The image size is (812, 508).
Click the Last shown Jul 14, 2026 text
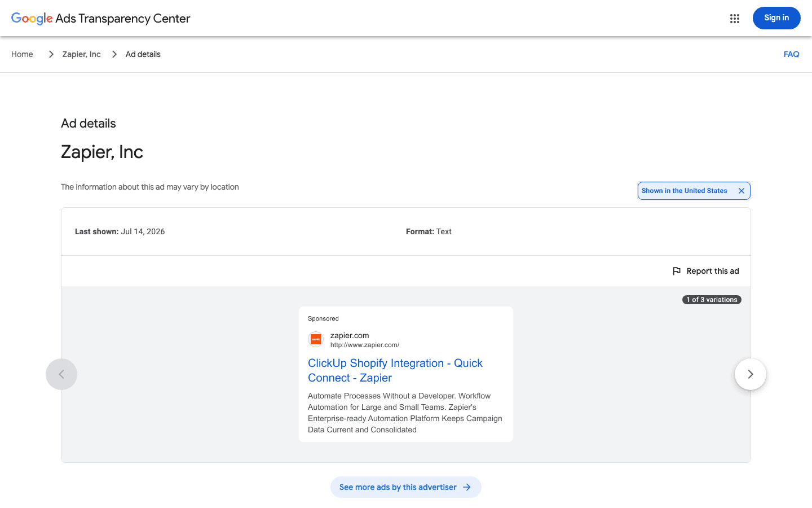(x=120, y=231)
